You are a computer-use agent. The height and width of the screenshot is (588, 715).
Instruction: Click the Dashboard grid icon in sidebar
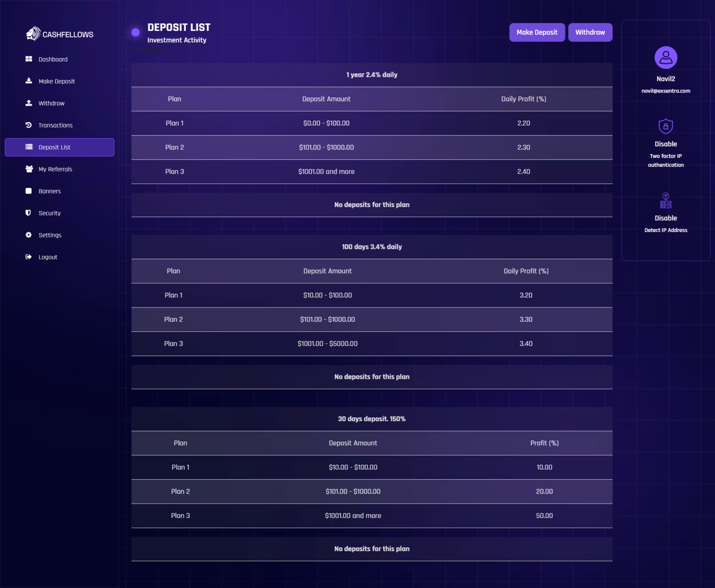pyautogui.click(x=29, y=59)
